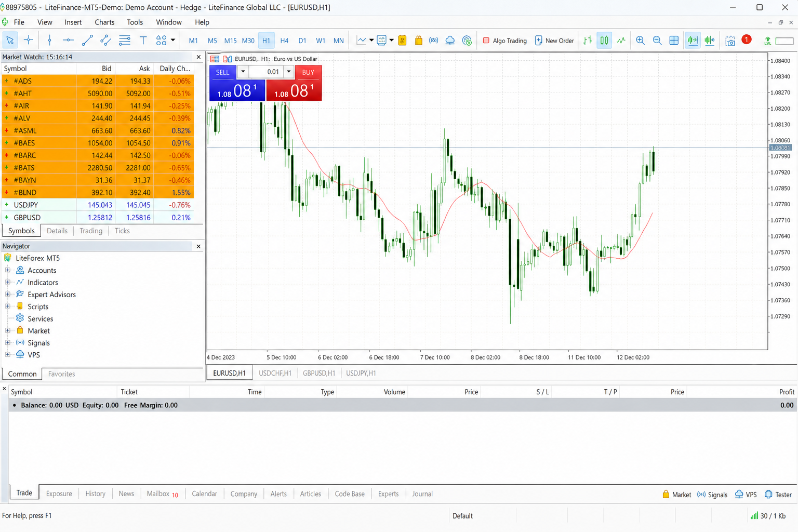Switch chart to bar chart mode
This screenshot has height=532, width=798.
point(588,40)
